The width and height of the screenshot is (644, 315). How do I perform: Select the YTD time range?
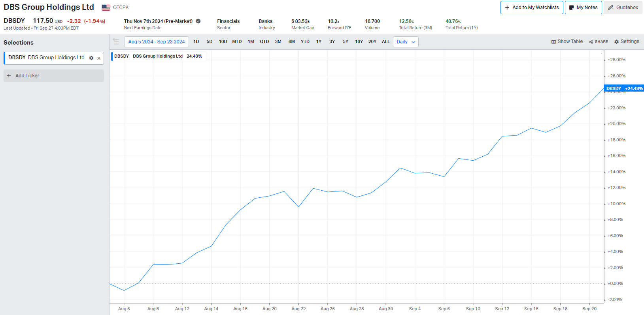click(x=305, y=42)
